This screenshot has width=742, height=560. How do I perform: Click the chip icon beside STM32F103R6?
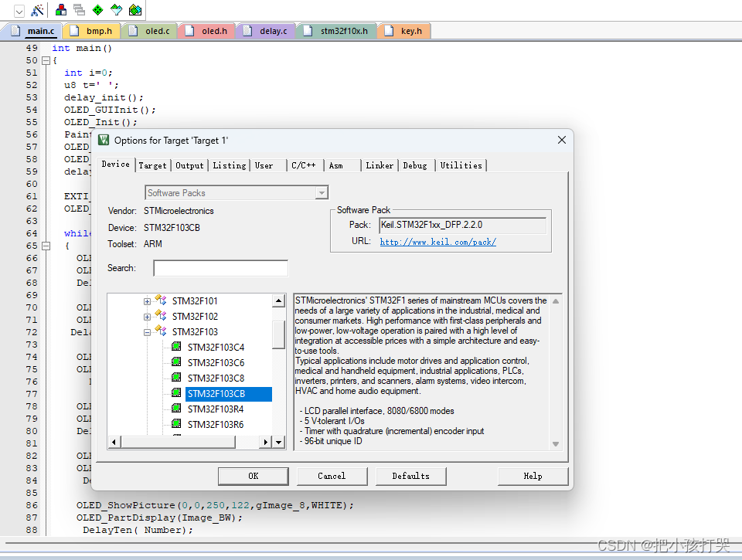point(176,423)
